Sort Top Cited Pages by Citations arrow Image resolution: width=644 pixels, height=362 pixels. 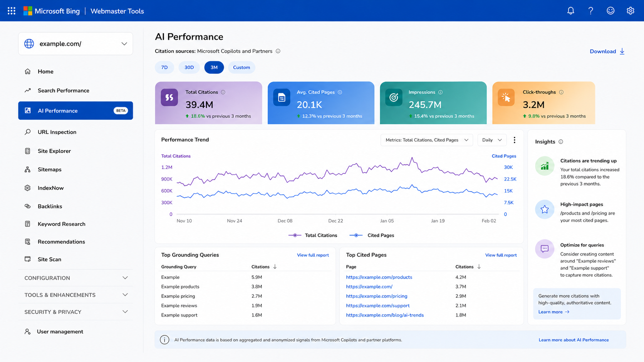[479, 267]
